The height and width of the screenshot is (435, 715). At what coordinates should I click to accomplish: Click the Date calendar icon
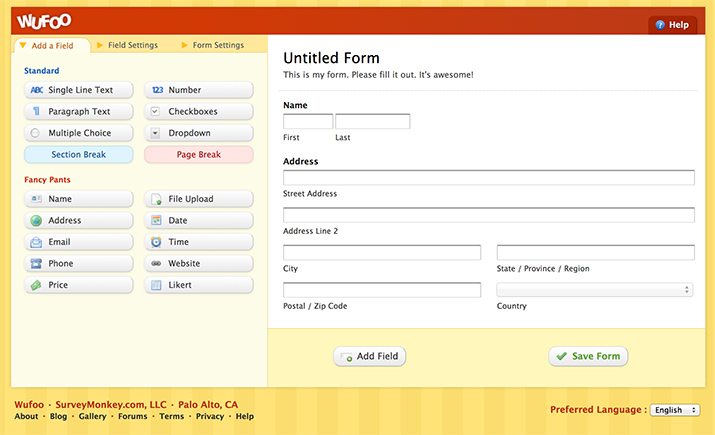(156, 220)
